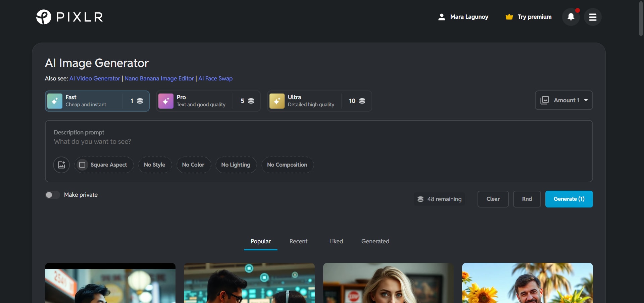The height and width of the screenshot is (303, 644).
Task: Open the AI Face Swap link
Action: tap(215, 78)
